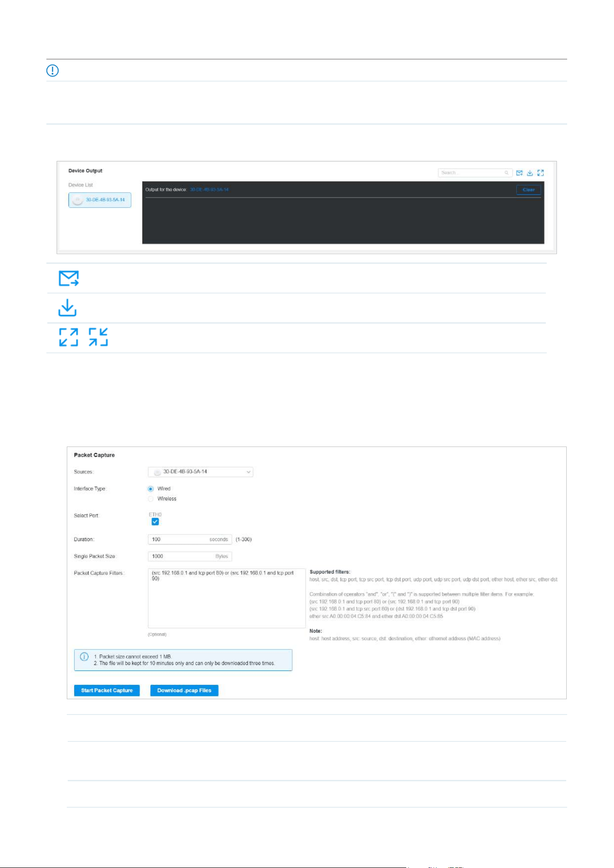The height and width of the screenshot is (868, 614).
Task: Open the Sources dropdown showing 30-DE-4B-93-5A-14
Action: click(200, 472)
